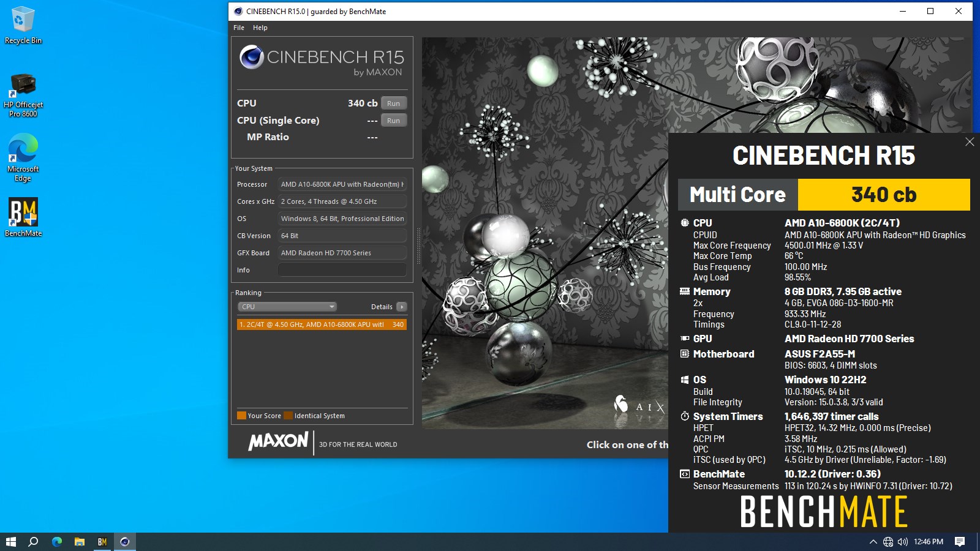Click the Windows Start button
This screenshot has width=980, height=551.
[x=10, y=542]
